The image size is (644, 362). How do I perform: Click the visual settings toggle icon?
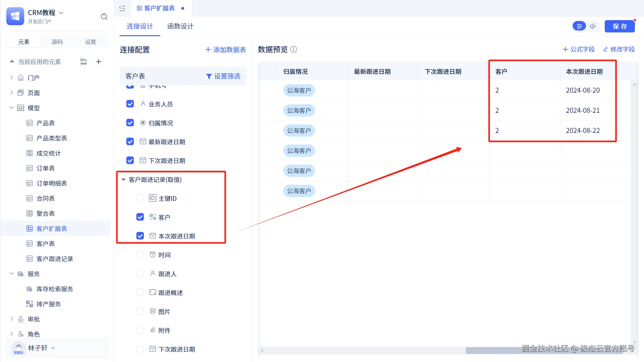click(x=579, y=26)
